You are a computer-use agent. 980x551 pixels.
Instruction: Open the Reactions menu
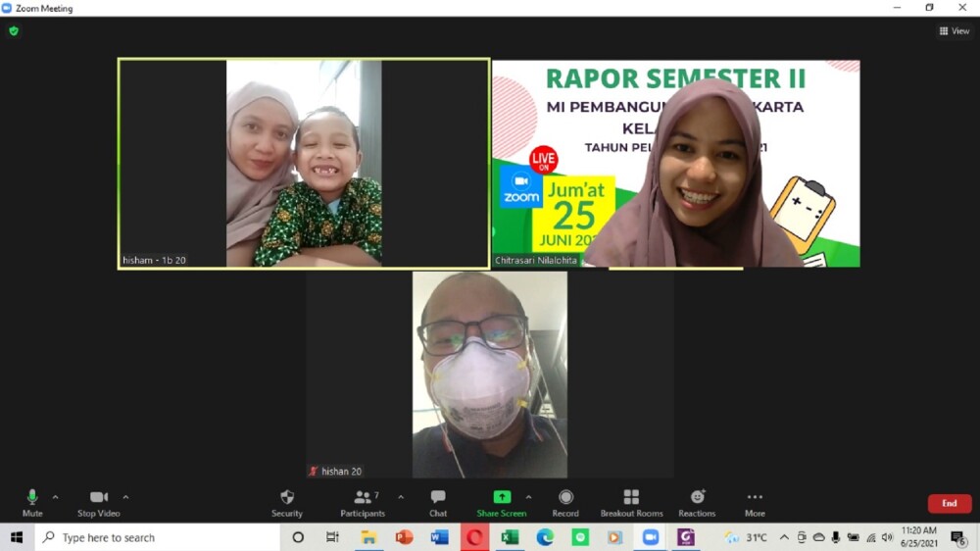pos(697,503)
